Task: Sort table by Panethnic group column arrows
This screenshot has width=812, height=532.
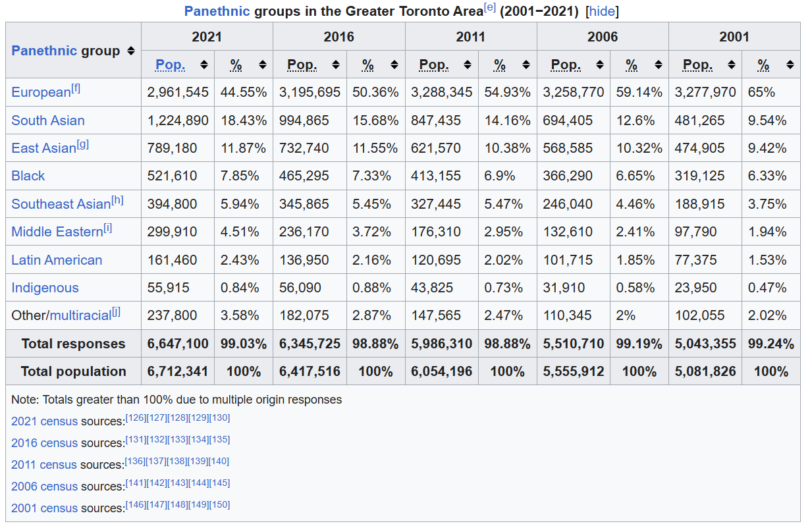Action: click(x=130, y=51)
